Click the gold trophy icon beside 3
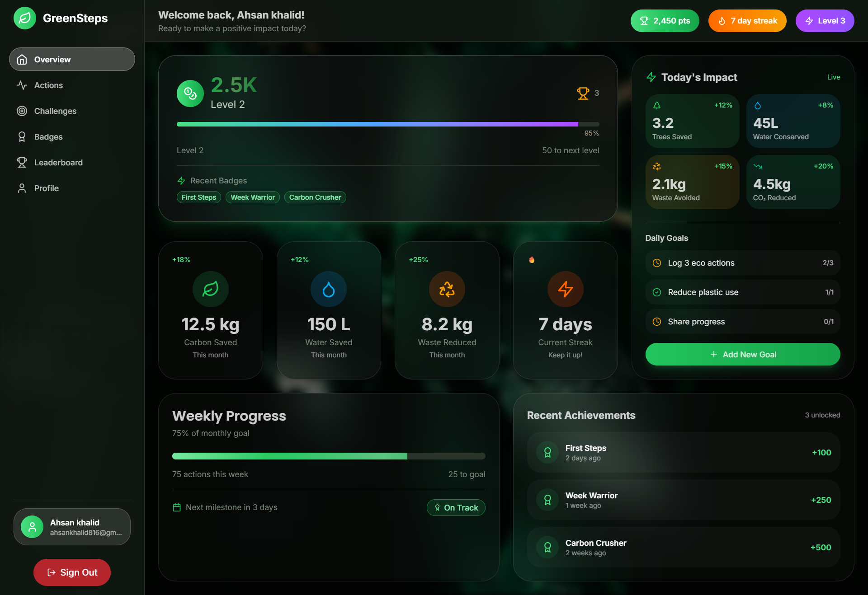This screenshot has height=595, width=868. pos(583,93)
